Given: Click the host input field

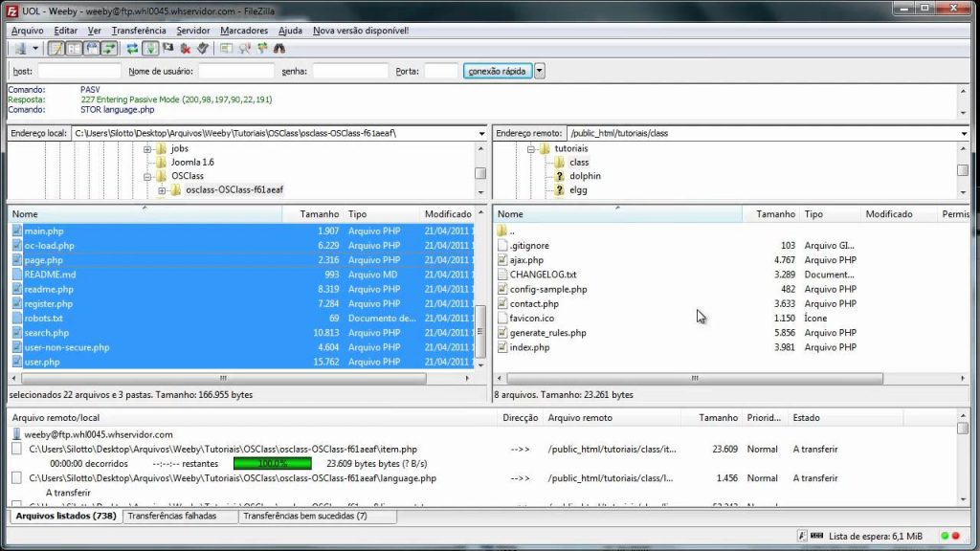Looking at the screenshot, I should tap(78, 71).
